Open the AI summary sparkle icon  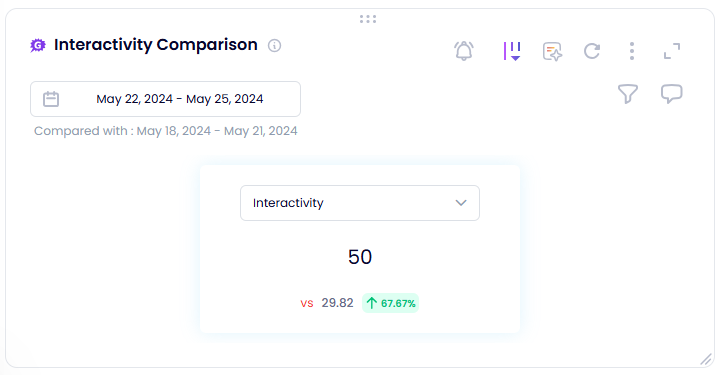click(552, 51)
